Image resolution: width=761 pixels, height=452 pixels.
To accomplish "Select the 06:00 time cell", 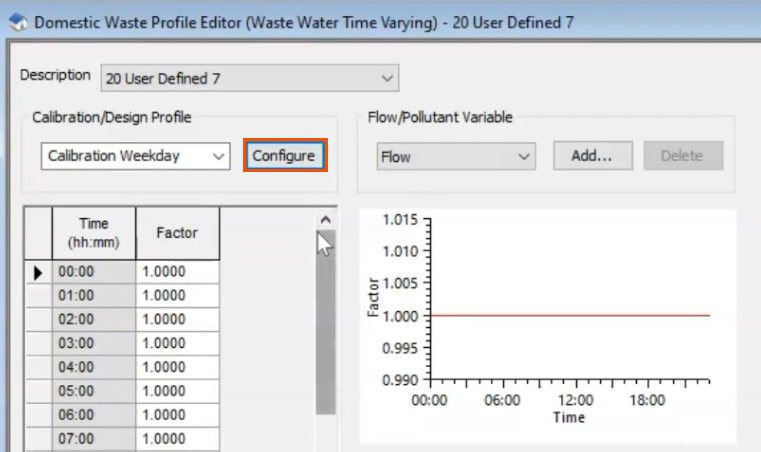I will pyautogui.click(x=94, y=415).
